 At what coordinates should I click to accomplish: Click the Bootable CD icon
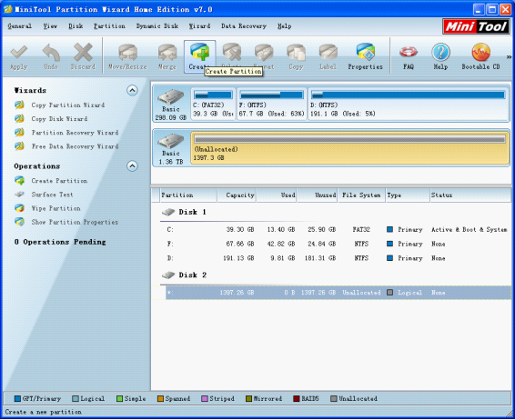coord(480,56)
